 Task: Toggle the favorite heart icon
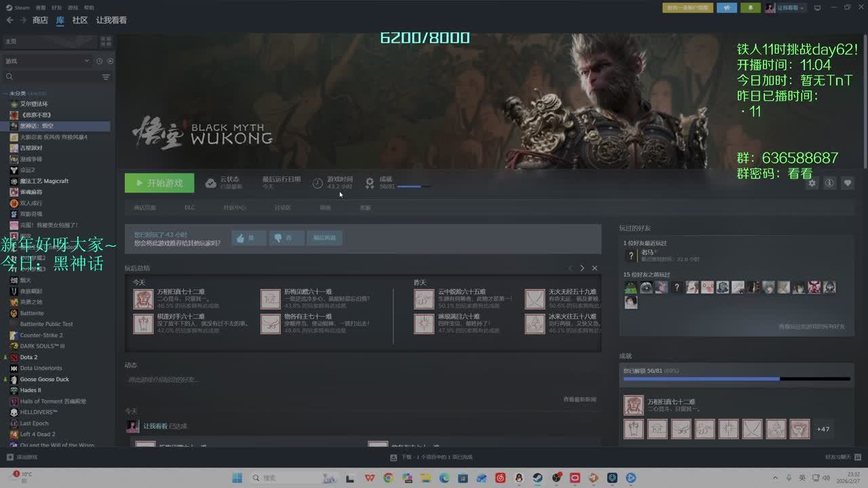(848, 183)
